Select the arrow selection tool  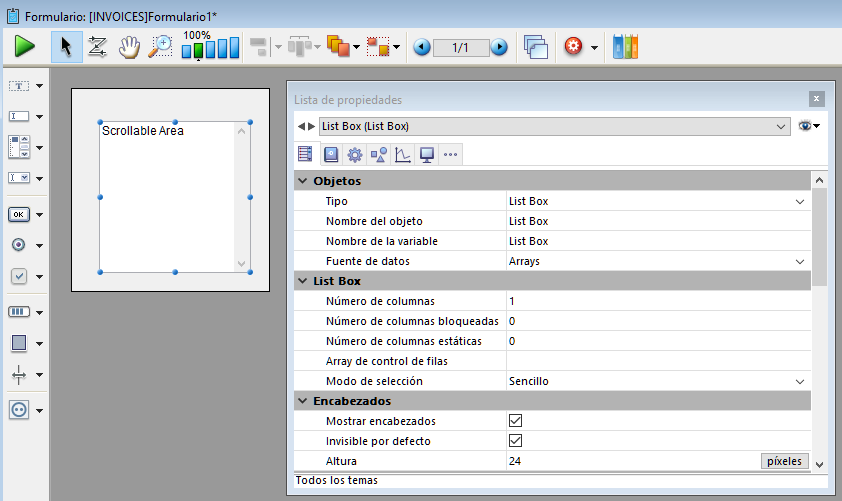pyautogui.click(x=66, y=46)
